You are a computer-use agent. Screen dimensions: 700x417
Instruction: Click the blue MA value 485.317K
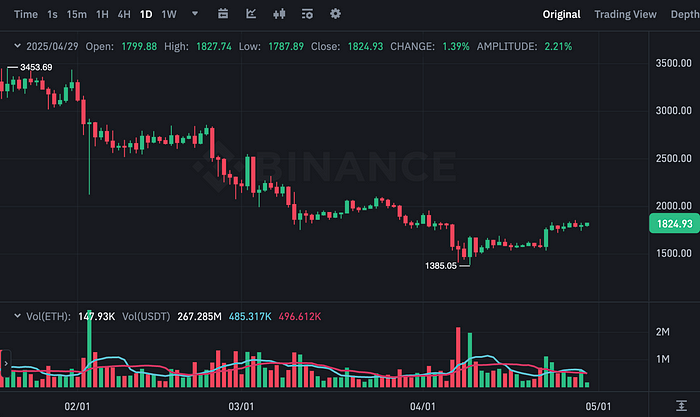coord(250,317)
